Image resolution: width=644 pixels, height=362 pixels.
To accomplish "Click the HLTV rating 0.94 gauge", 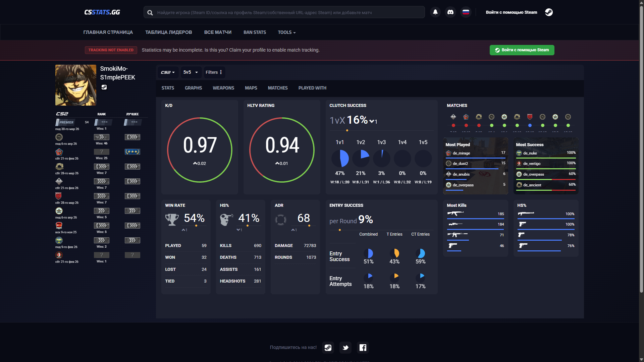I will click(282, 150).
